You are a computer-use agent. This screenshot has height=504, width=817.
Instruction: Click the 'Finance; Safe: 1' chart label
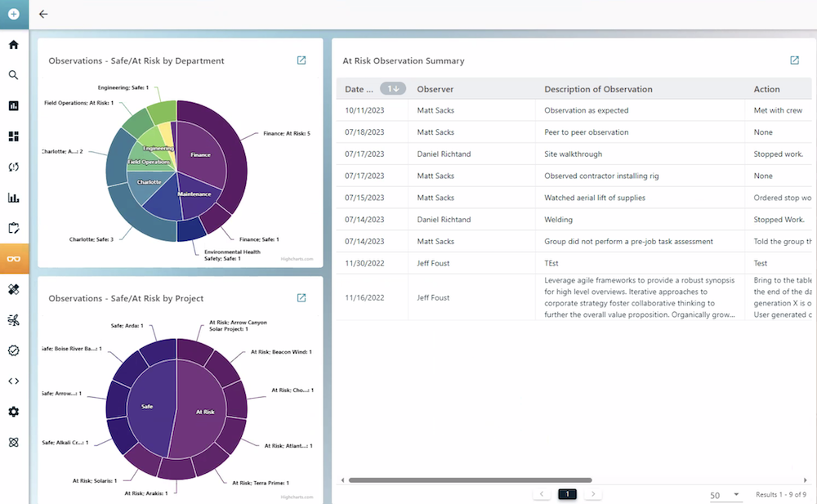tap(259, 239)
